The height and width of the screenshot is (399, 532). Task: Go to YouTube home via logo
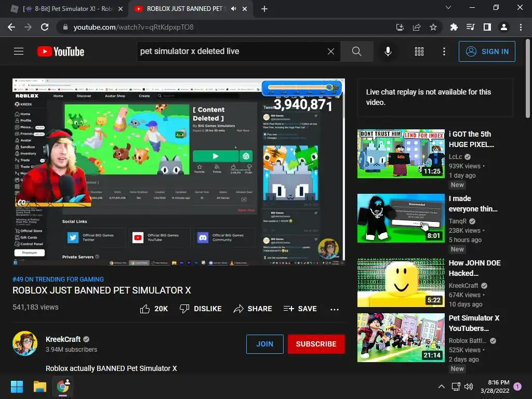point(61,51)
